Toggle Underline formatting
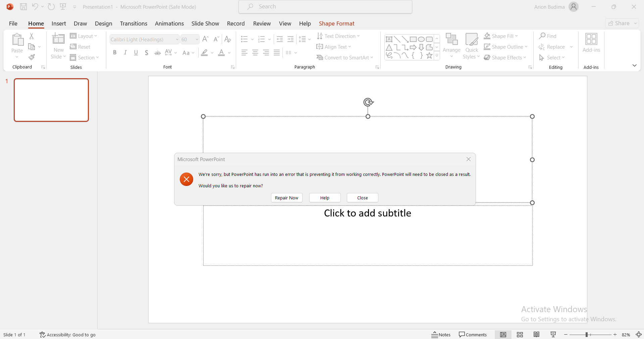Screen dimensions: 644x339 click(136, 53)
